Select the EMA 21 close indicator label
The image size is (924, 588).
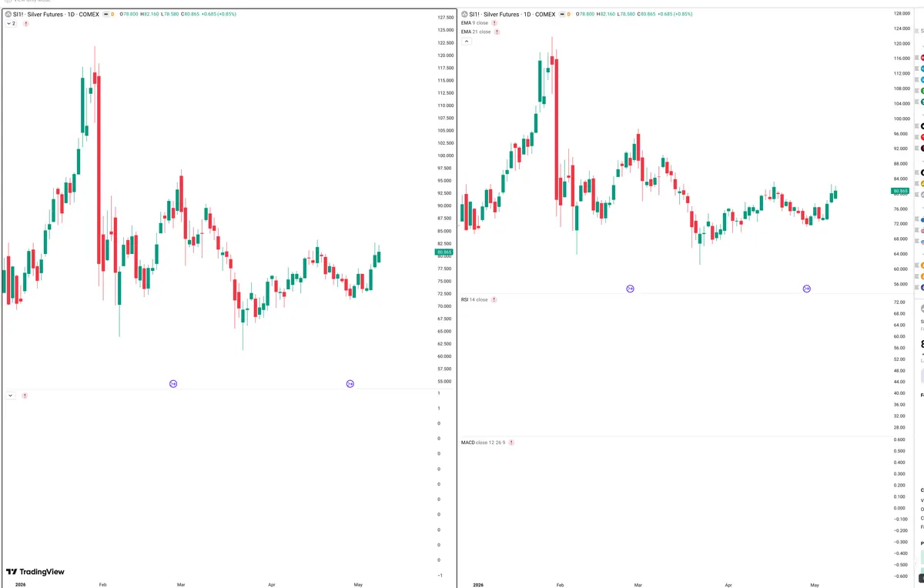coord(476,32)
